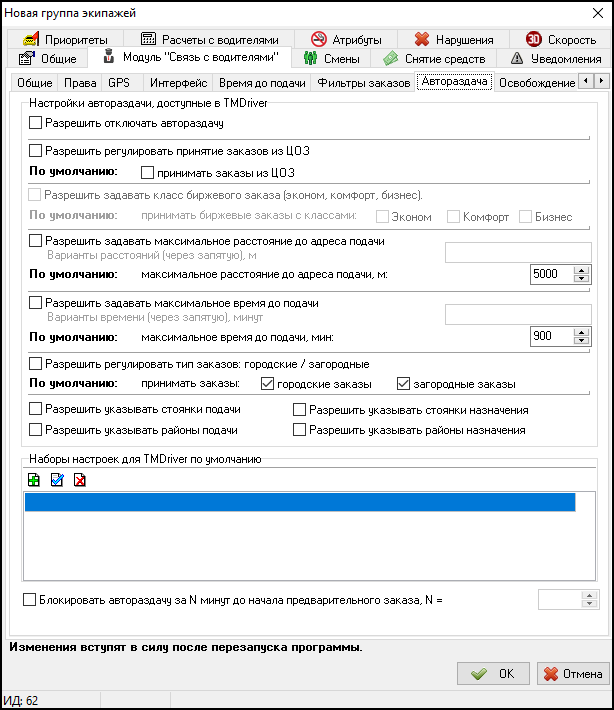Viewport: 614px width, 710px height.
Task: Open the inner Общие subtab
Action: [34, 83]
